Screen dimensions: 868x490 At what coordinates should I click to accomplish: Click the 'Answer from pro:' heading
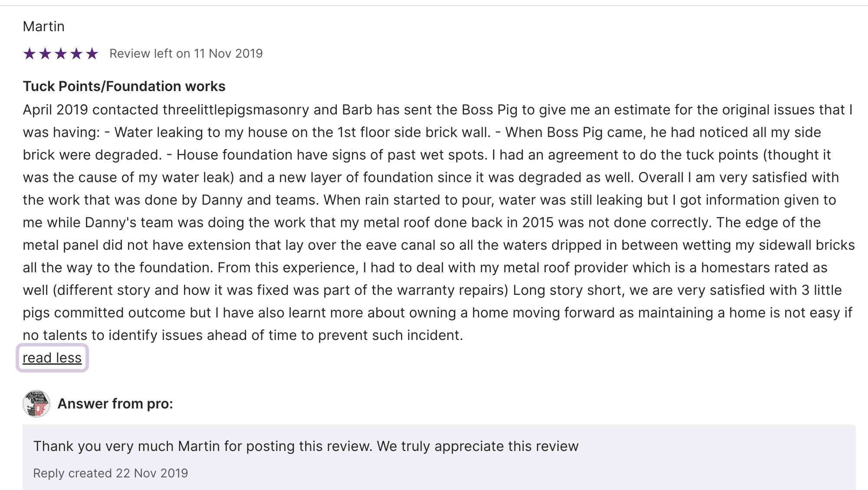[x=115, y=404]
